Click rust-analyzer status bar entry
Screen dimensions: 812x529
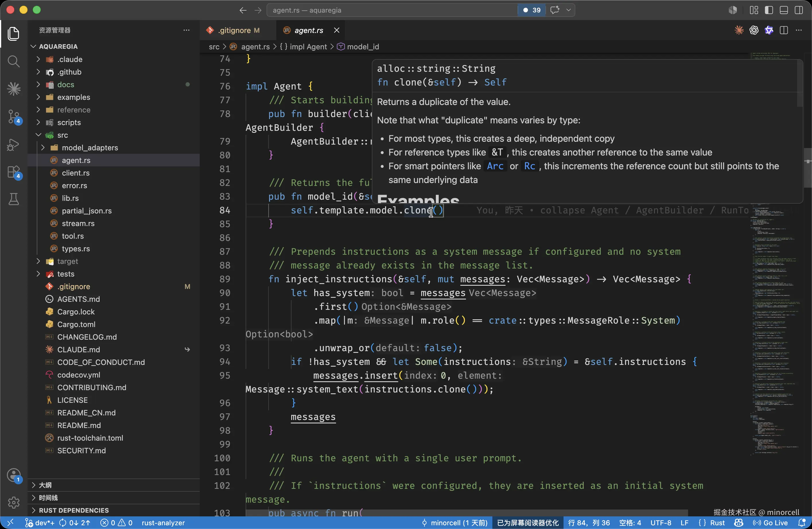[163, 522]
